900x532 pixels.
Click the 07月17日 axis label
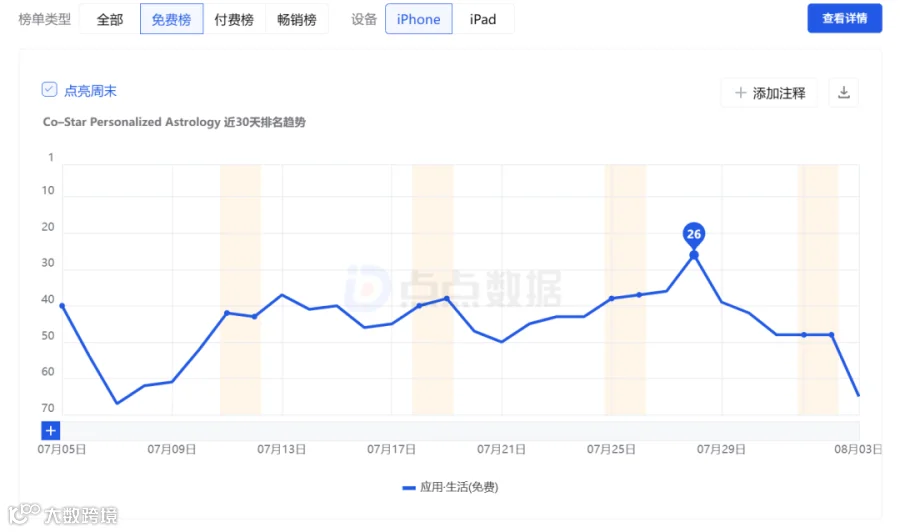pyautogui.click(x=391, y=449)
